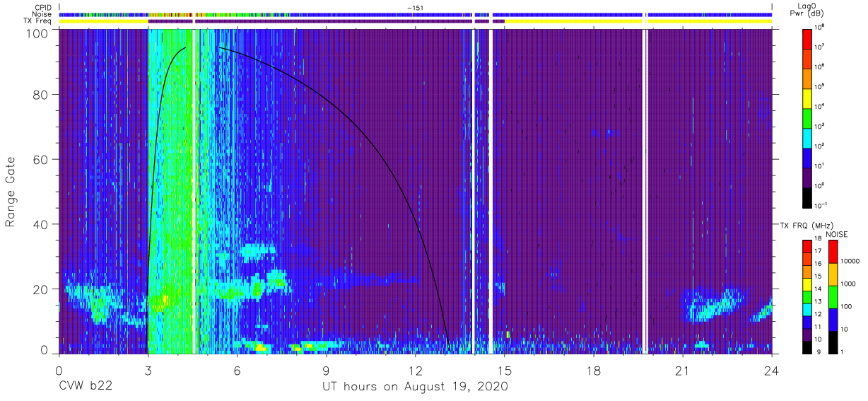Click the "TX Freq" strip label at top left
This screenshot has height=401, width=868.
point(38,21)
